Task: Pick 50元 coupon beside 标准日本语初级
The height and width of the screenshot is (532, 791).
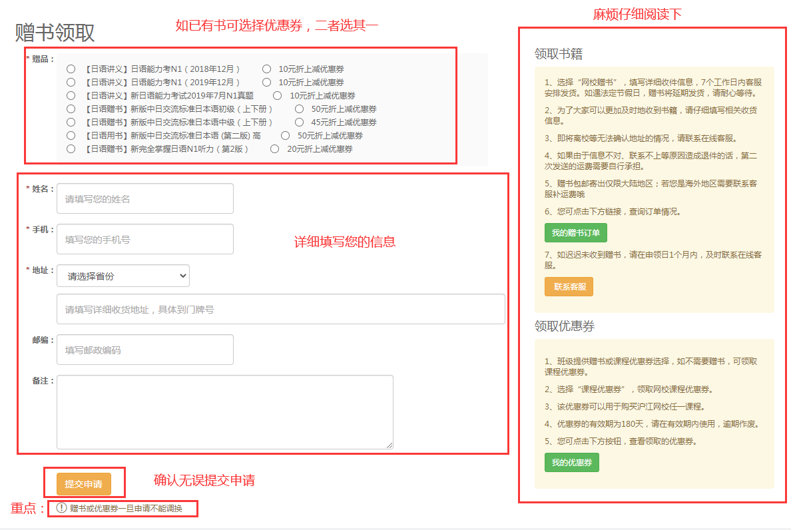Action: (299, 109)
